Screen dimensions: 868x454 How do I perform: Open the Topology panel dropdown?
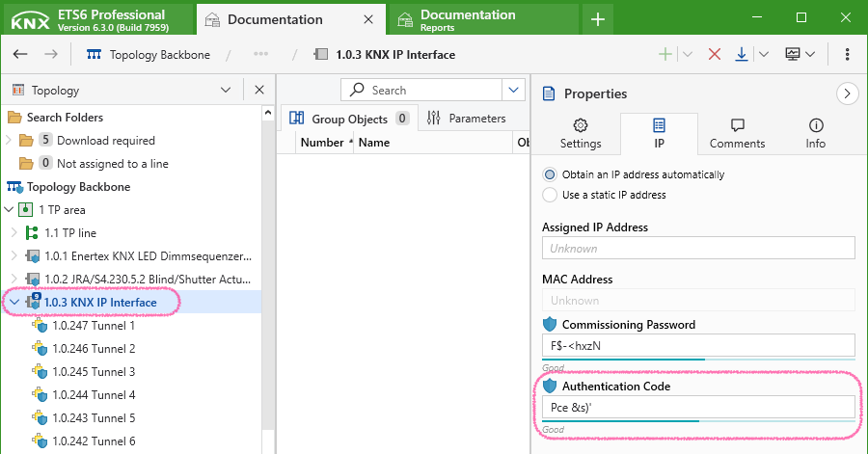click(x=226, y=91)
